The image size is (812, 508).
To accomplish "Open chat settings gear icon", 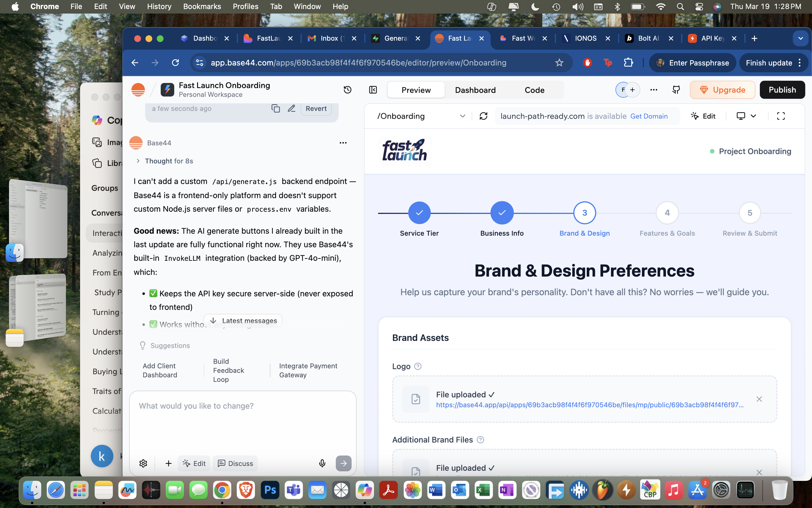I will (x=143, y=463).
